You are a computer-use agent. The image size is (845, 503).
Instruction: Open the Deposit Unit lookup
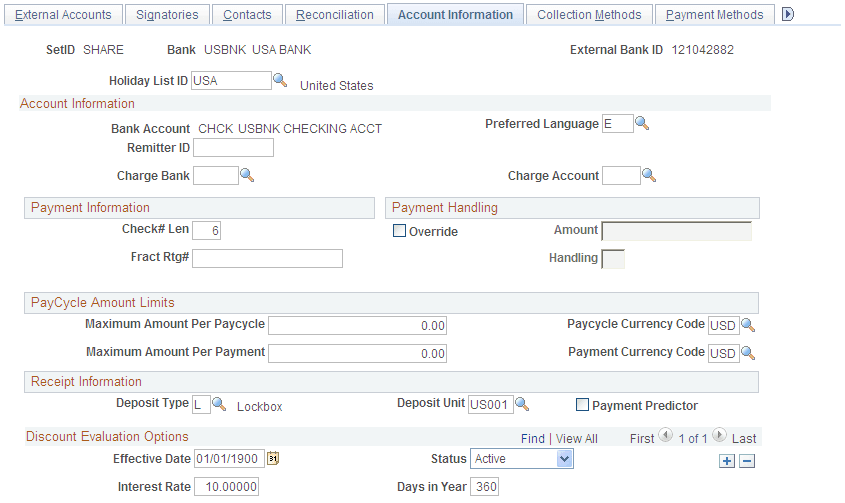pos(522,404)
